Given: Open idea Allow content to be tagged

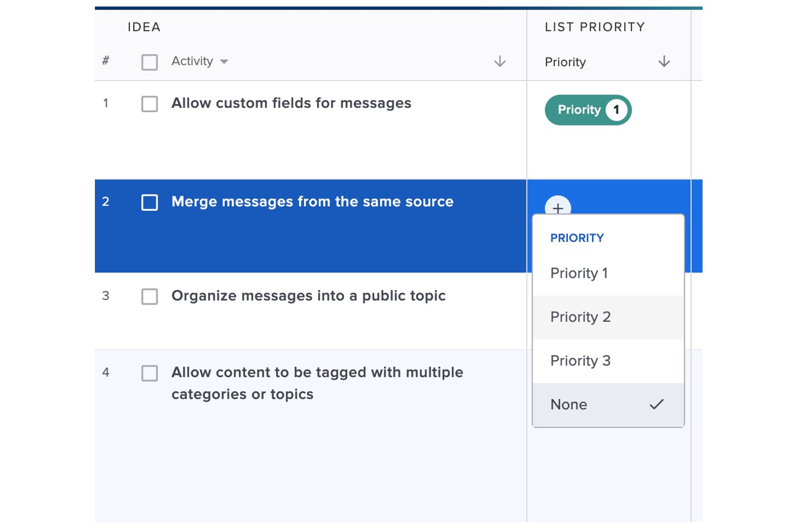Looking at the screenshot, I should (x=317, y=383).
